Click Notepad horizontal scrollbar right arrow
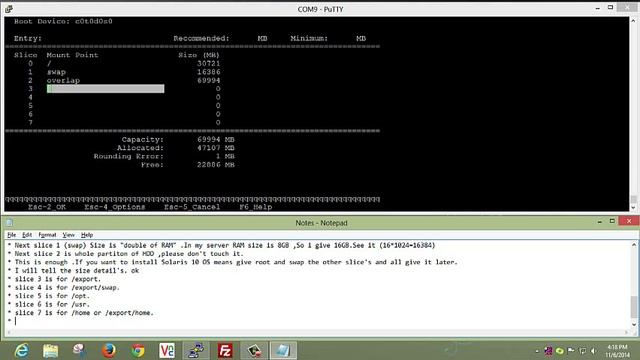Screen dimensions: 640x360 point(627,332)
